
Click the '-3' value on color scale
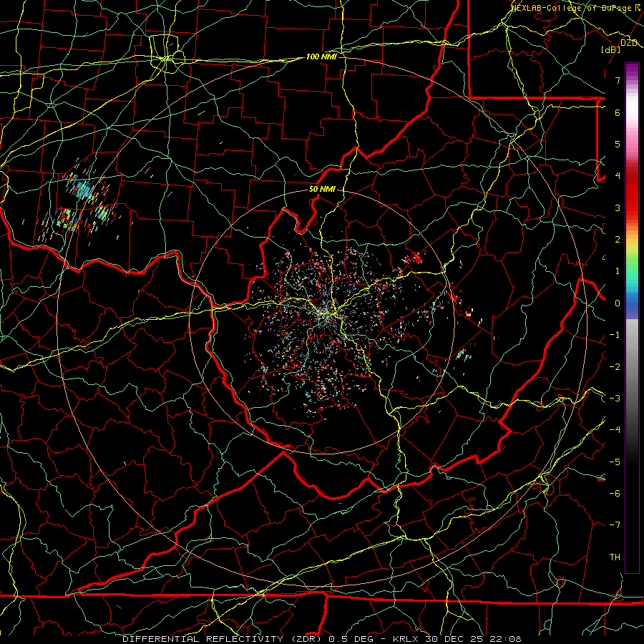[615, 398]
